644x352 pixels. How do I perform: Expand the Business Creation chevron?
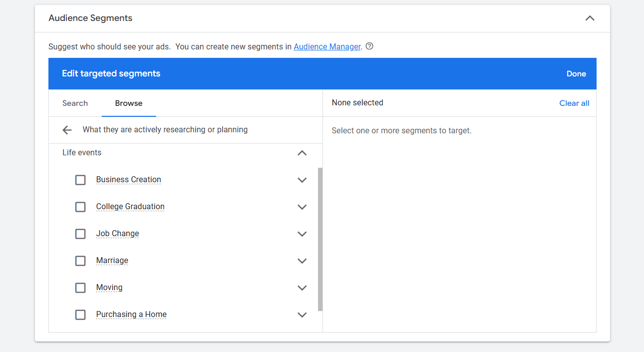(302, 180)
